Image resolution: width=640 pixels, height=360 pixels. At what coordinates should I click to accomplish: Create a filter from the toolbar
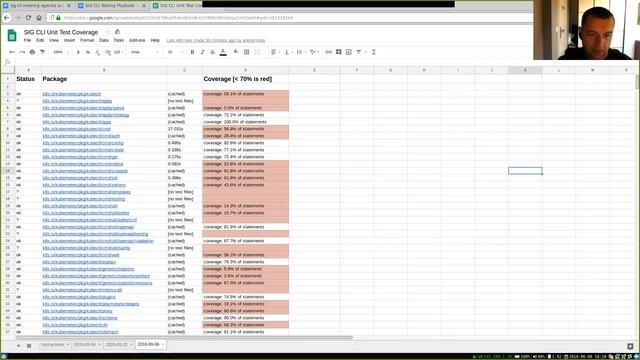coord(359,52)
